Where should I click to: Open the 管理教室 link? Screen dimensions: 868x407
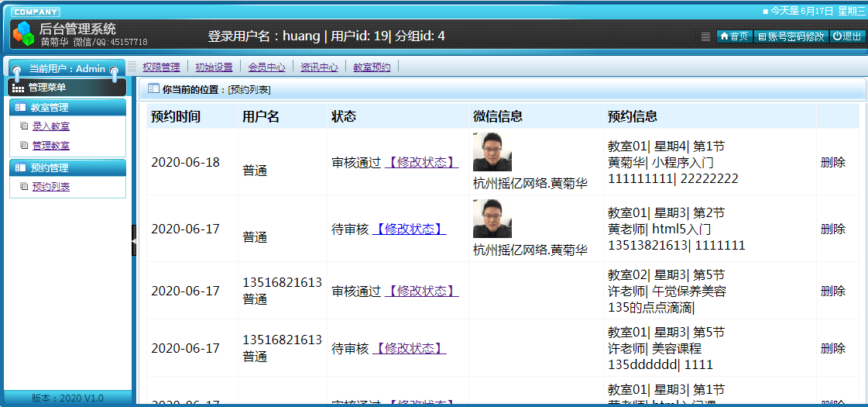click(51, 146)
